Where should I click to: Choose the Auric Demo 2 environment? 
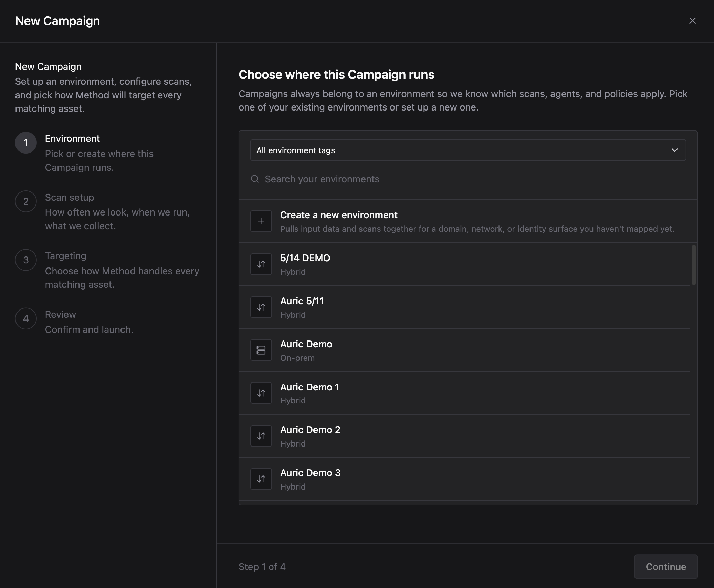click(x=464, y=436)
